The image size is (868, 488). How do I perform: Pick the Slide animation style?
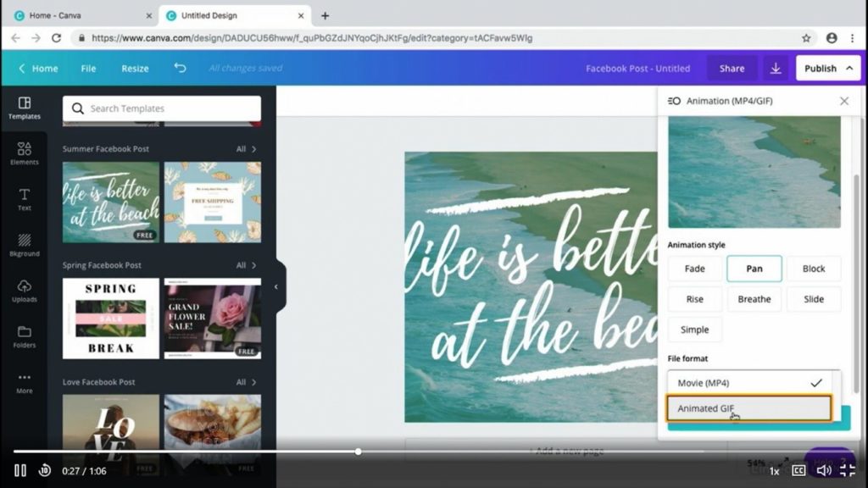pyautogui.click(x=813, y=299)
